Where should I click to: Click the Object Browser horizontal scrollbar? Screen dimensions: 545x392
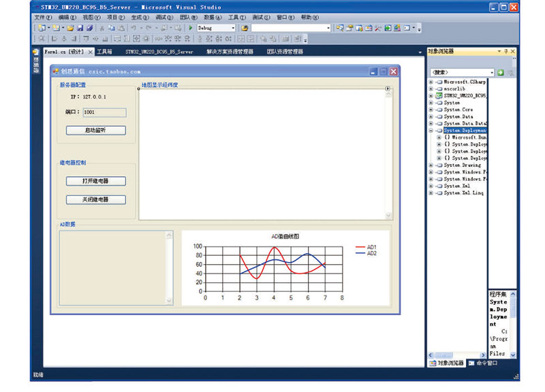[456, 355]
